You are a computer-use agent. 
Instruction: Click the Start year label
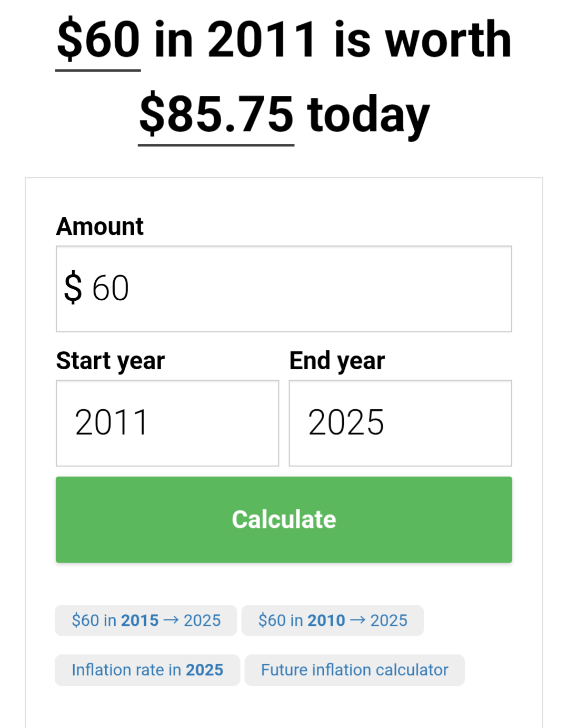[111, 361]
